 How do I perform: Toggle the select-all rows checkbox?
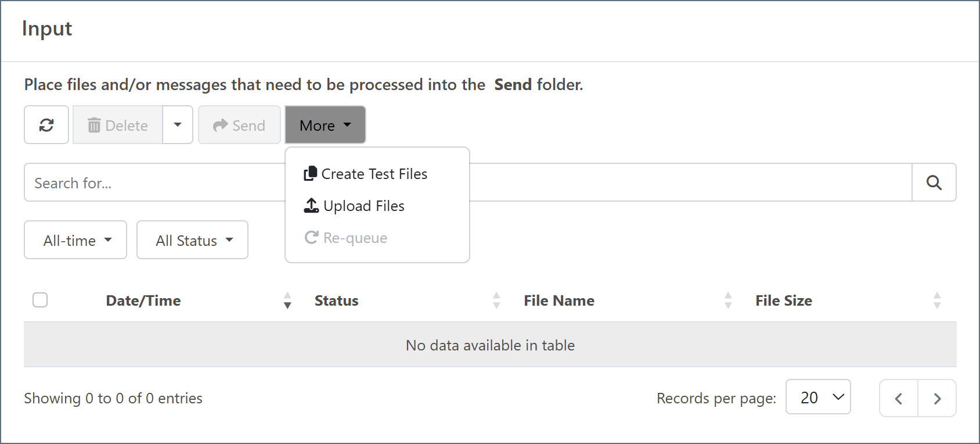pos(40,300)
